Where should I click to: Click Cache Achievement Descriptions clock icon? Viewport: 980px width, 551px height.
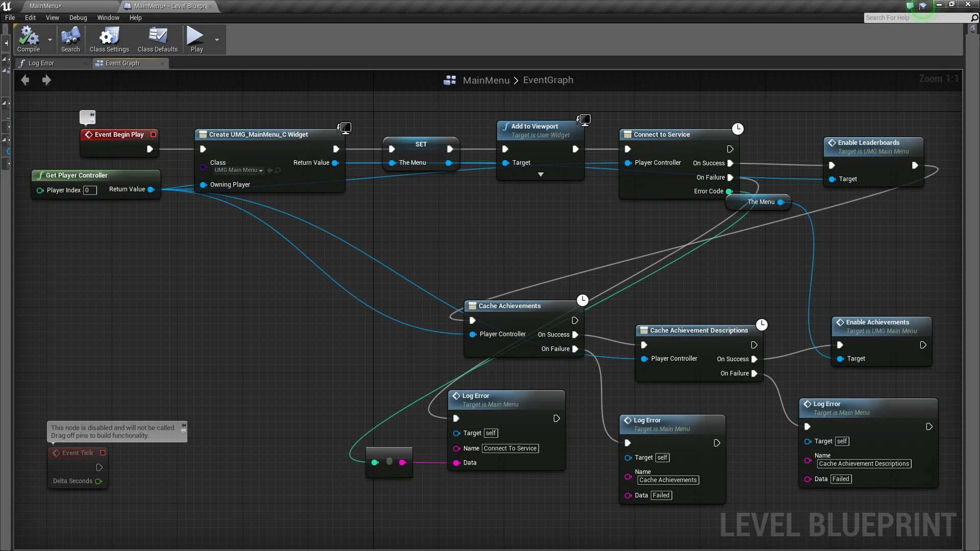coord(762,324)
